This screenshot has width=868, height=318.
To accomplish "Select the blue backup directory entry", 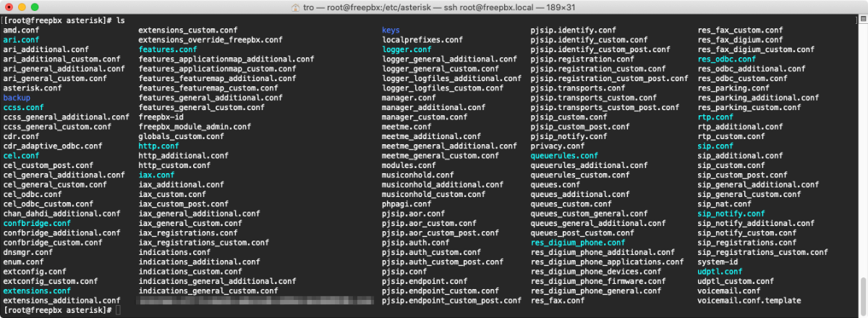I will [17, 97].
